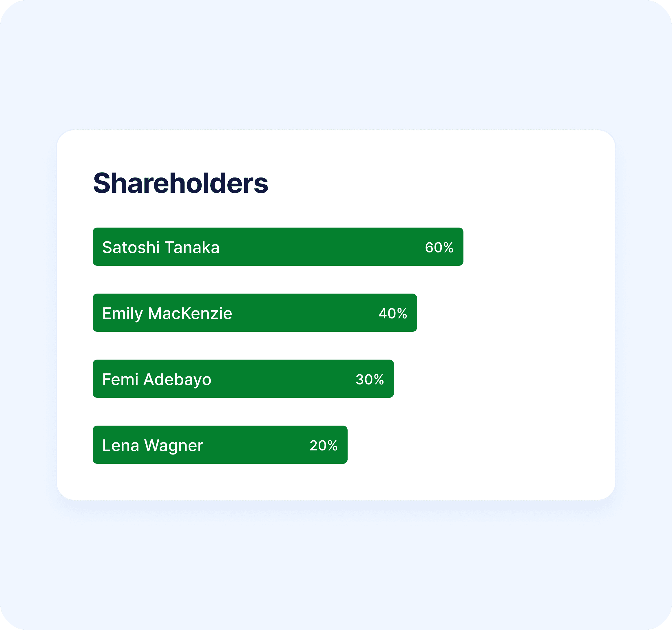Select the Emily MacKenzie shareholder bar
Viewport: 672px width, 630px height.
(x=255, y=313)
